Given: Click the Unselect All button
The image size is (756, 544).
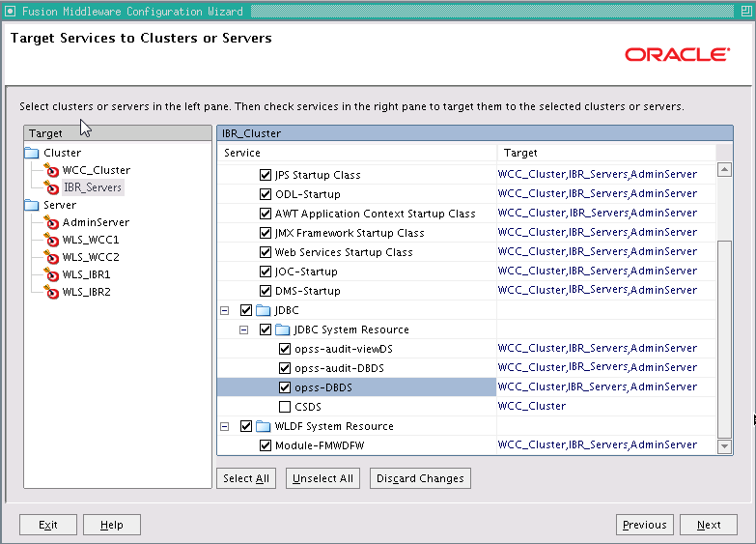Looking at the screenshot, I should (x=322, y=478).
